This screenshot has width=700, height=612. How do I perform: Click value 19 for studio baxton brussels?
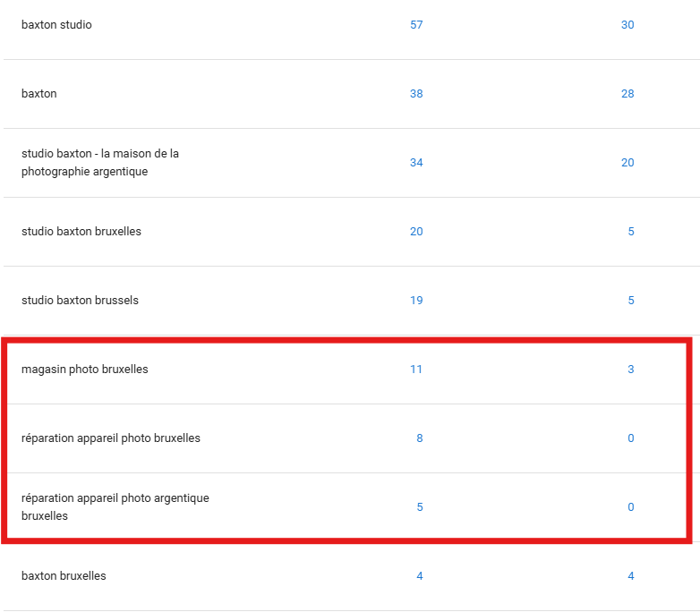416,300
